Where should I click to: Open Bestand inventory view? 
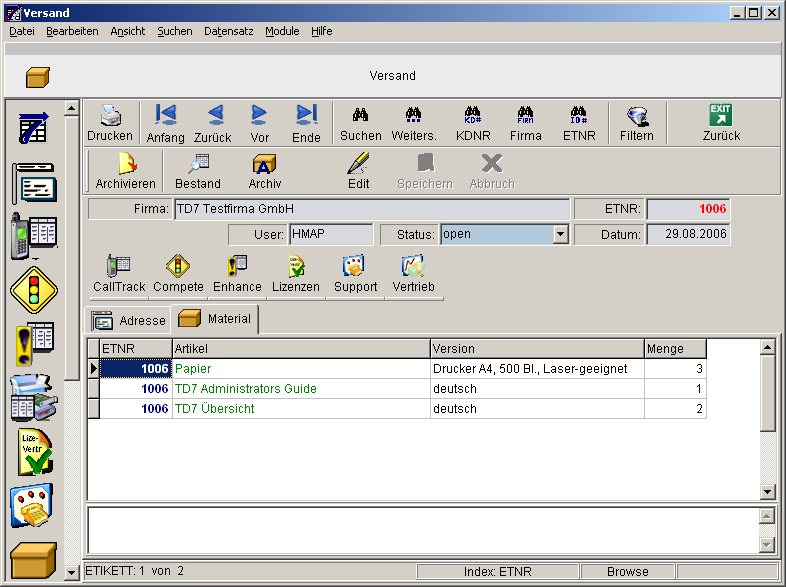pos(198,171)
